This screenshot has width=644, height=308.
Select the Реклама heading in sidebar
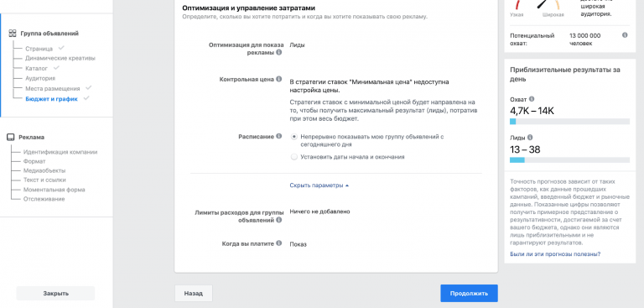click(32, 138)
